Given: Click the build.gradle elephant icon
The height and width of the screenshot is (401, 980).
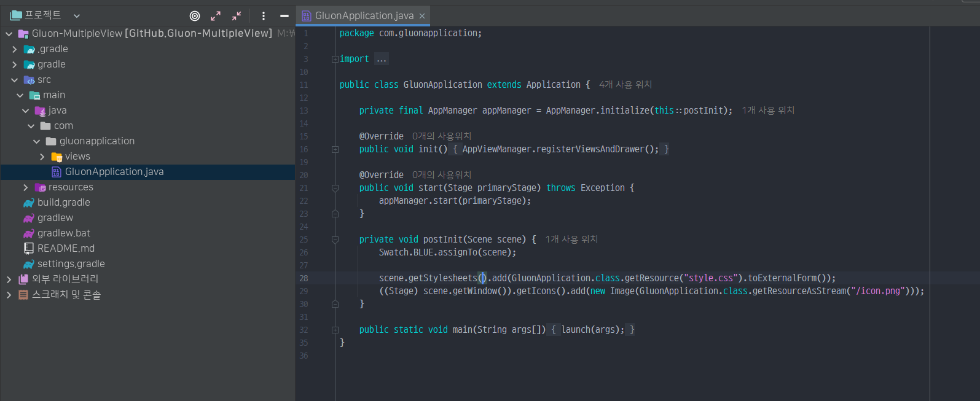Looking at the screenshot, I should (x=29, y=203).
